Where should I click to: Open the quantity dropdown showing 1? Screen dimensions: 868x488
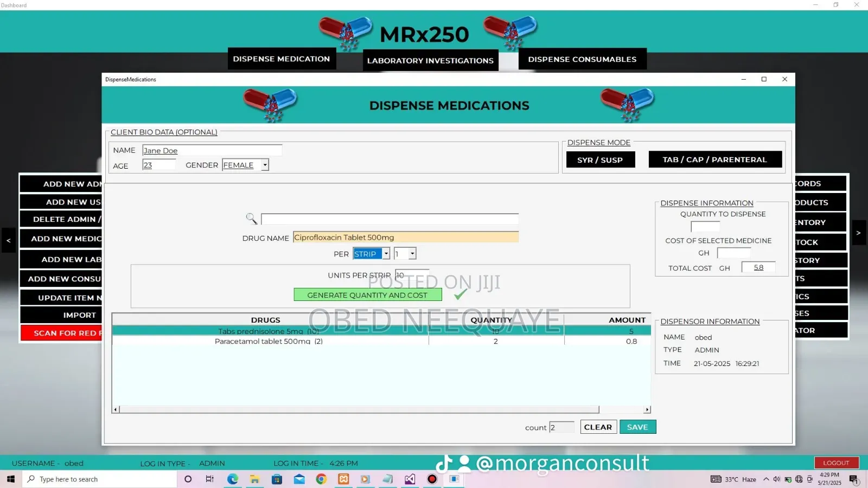[x=412, y=253]
